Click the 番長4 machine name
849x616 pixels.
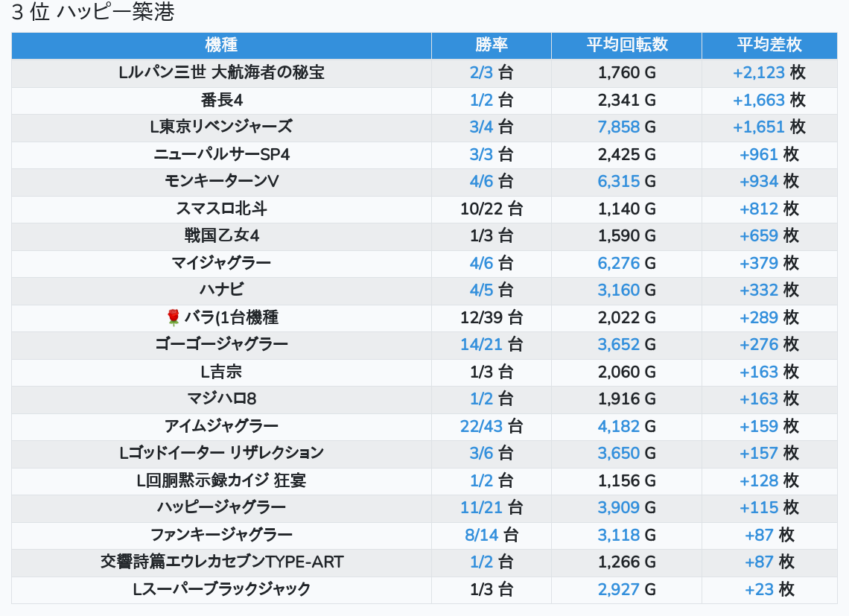pos(221,101)
